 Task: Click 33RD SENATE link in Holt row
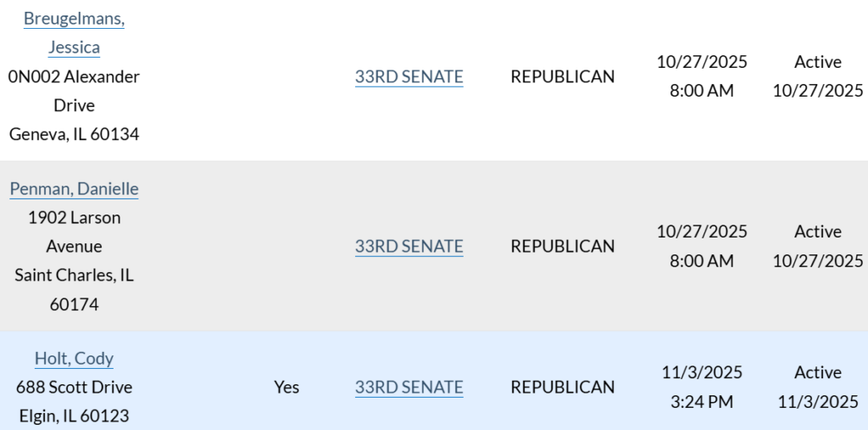(x=409, y=387)
